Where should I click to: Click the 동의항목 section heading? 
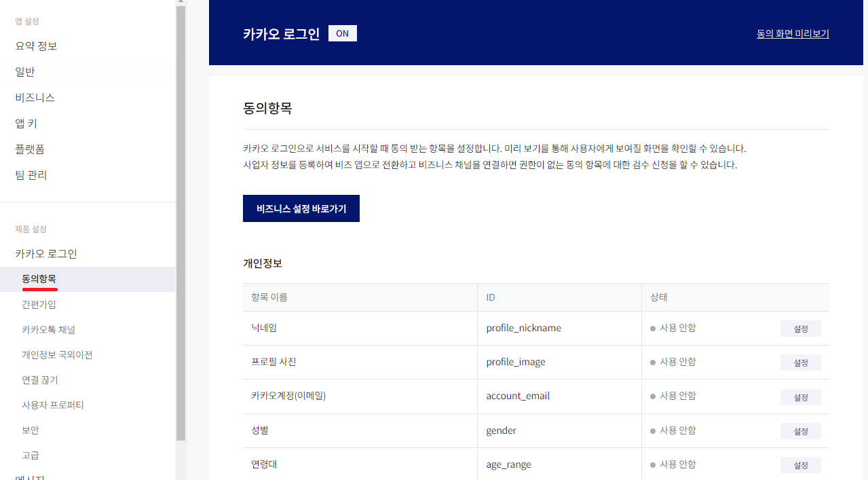coord(267,108)
